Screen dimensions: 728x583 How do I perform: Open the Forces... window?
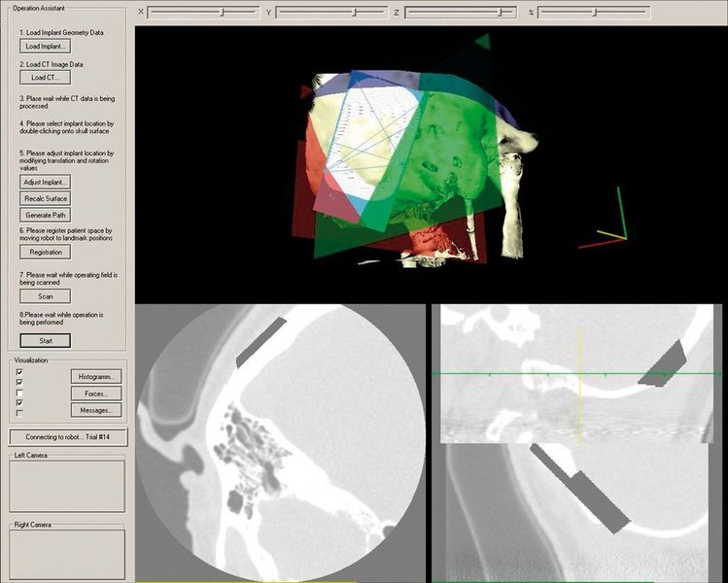(96, 394)
